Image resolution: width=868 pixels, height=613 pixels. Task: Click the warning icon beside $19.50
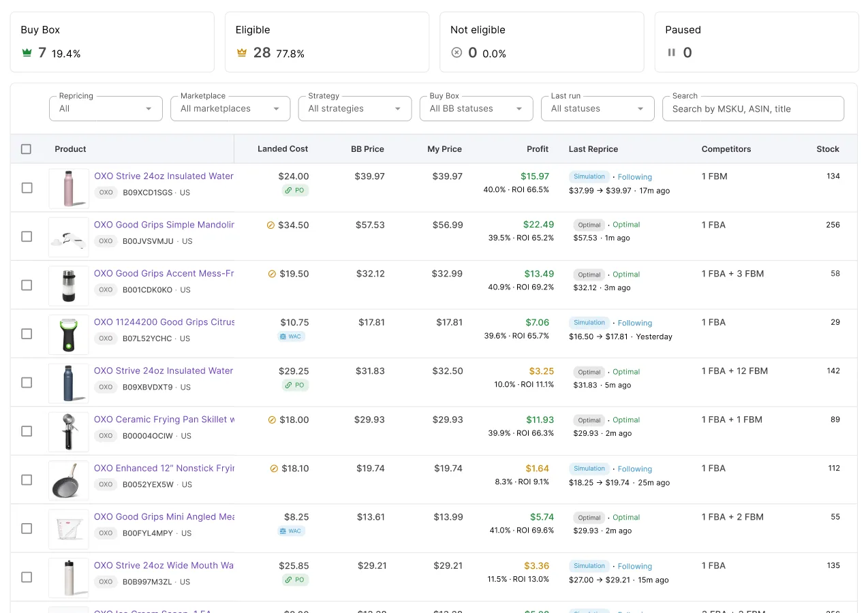[272, 274]
